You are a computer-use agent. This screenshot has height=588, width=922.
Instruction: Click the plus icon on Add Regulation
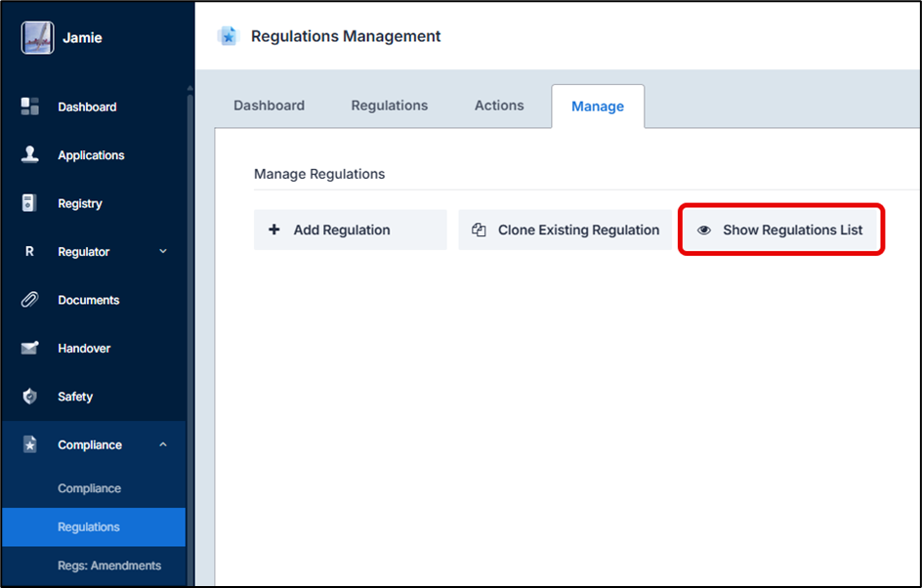tap(274, 230)
